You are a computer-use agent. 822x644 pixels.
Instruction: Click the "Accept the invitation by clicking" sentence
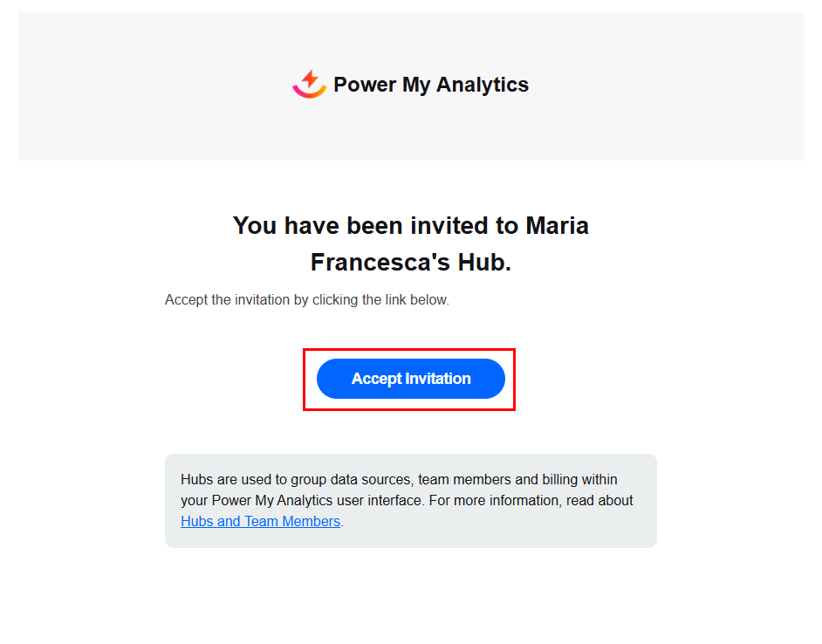pyautogui.click(x=262, y=300)
